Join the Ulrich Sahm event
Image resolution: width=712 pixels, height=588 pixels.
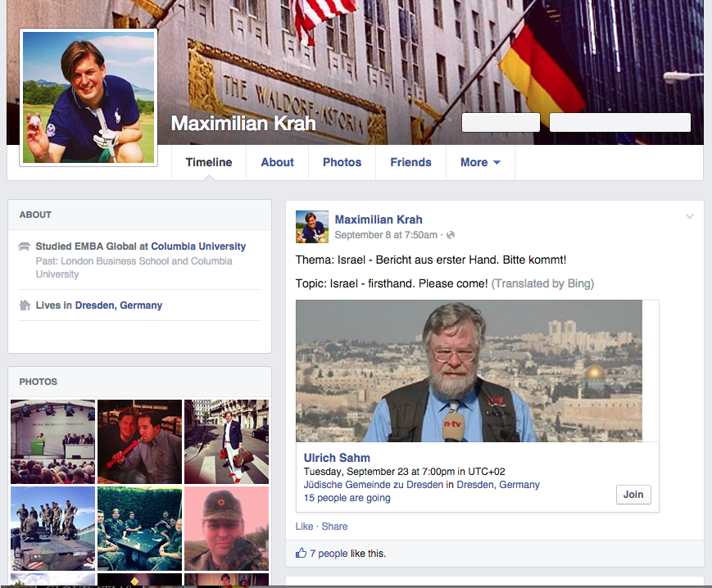tap(633, 495)
